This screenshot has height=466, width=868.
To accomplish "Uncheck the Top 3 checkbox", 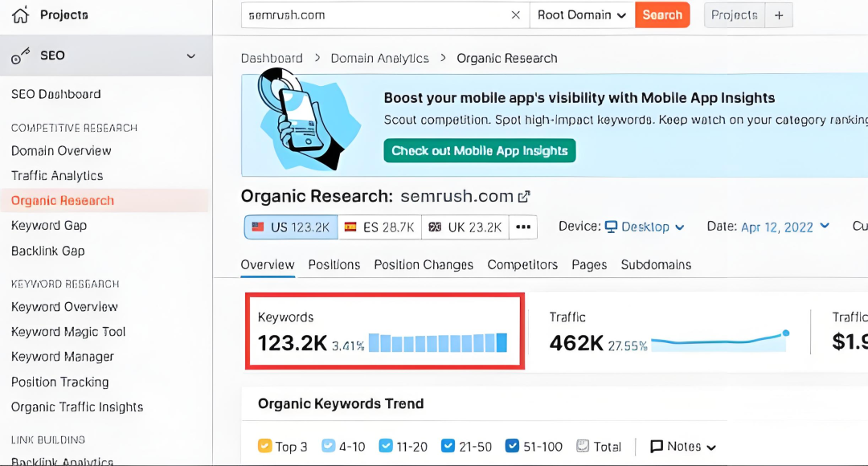I will [264, 446].
